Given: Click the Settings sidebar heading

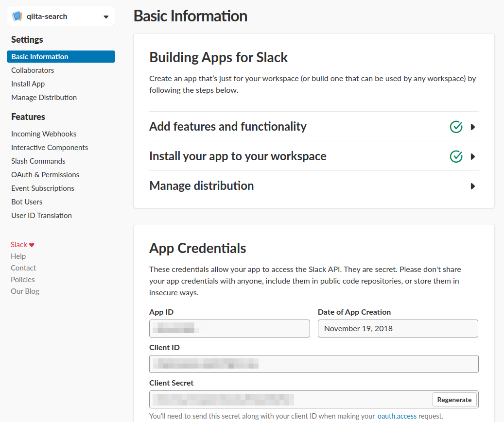Looking at the screenshot, I should [x=27, y=39].
